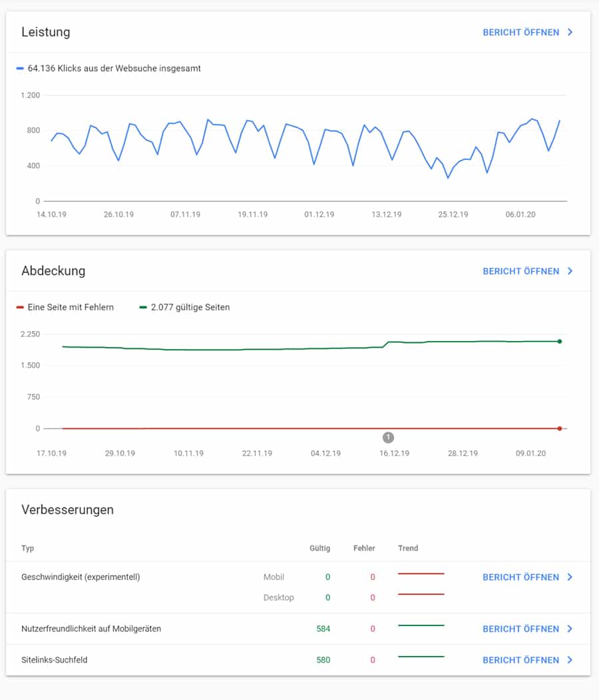Select the red 'Eine Seite mit Fehlern' legend
The image size is (599, 700).
[x=65, y=307]
